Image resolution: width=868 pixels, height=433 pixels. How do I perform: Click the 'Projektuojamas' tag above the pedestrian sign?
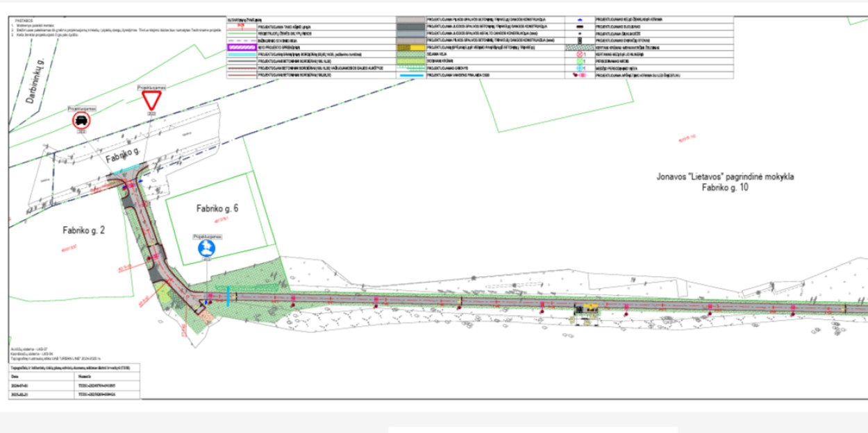tap(206, 237)
